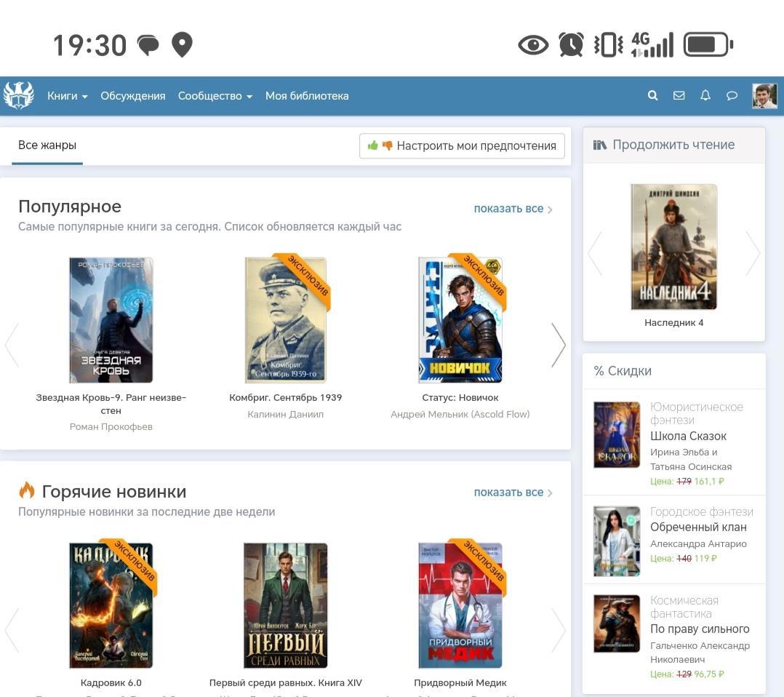Expand the Книги dropdown menu
784x697 pixels.
(x=67, y=96)
